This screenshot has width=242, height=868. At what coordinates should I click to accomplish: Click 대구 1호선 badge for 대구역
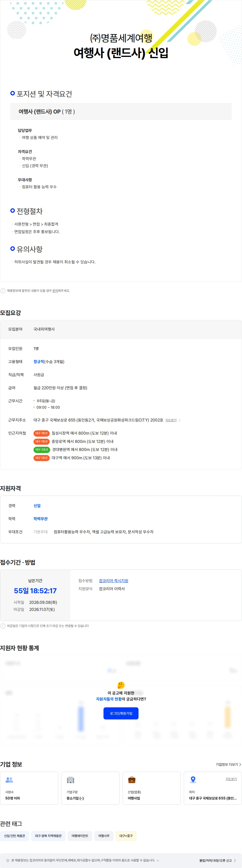[42, 458]
